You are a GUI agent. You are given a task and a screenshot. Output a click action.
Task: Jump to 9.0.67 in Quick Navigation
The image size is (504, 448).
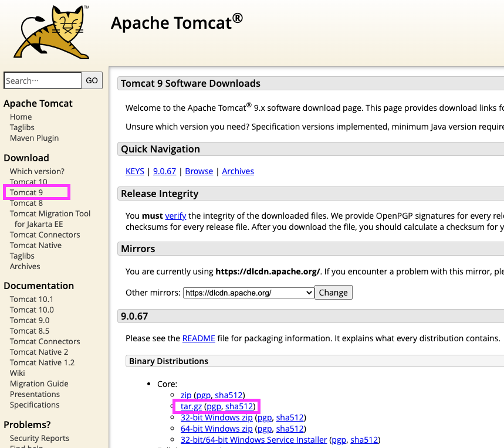tap(164, 171)
